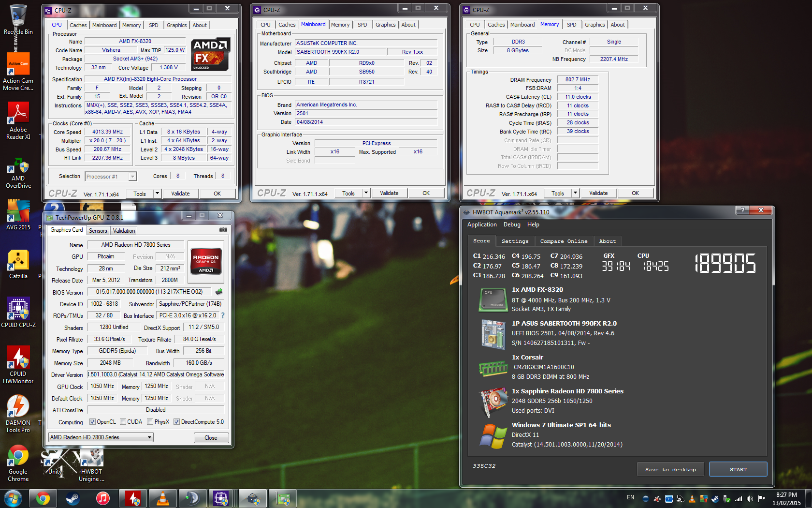Open the Validation tab in GPU-Z

click(124, 231)
